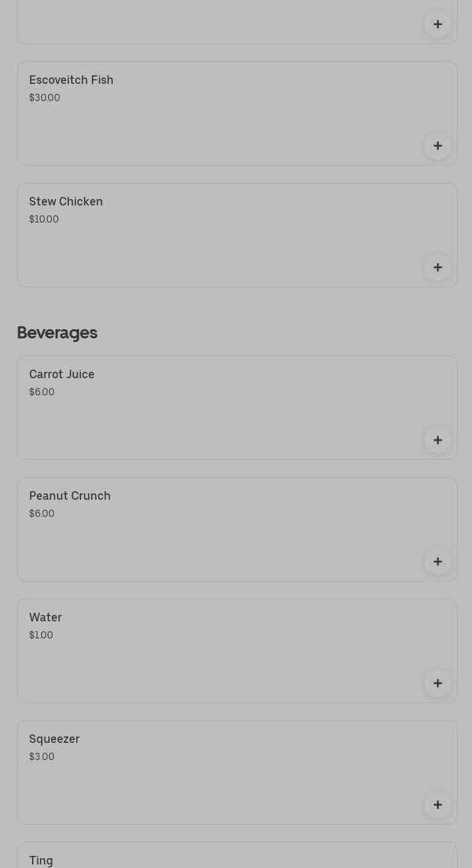Tap the plus icon for Stew Chicken
The image size is (472, 868).
pos(438,267)
